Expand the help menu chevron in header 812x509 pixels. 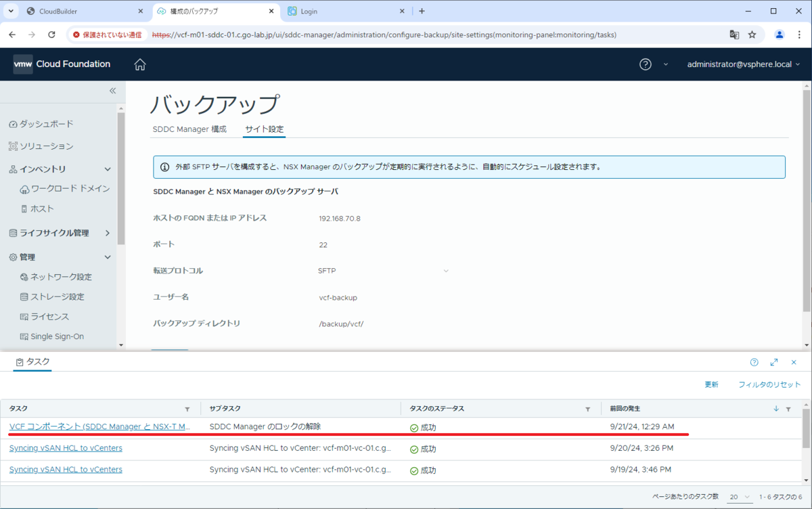point(666,64)
